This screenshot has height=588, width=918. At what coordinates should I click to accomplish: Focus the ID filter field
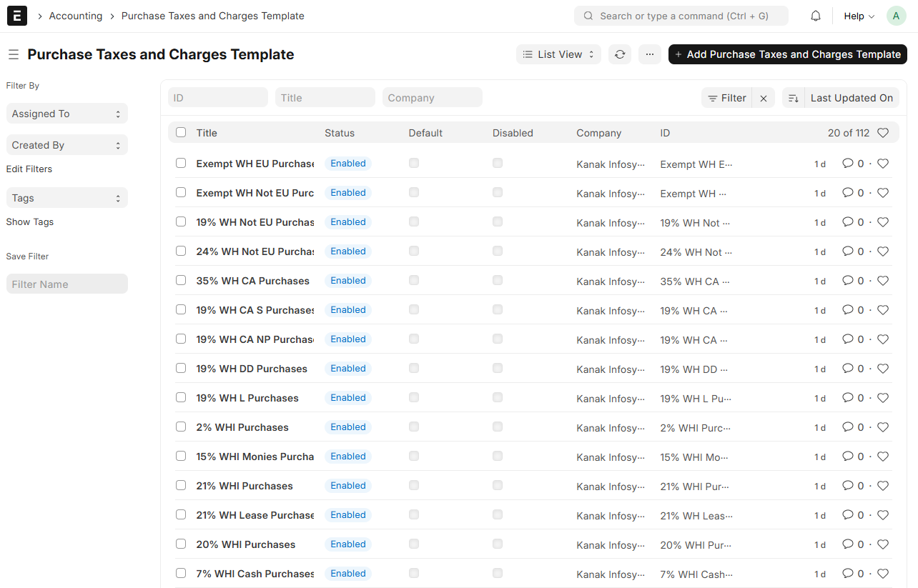point(218,98)
